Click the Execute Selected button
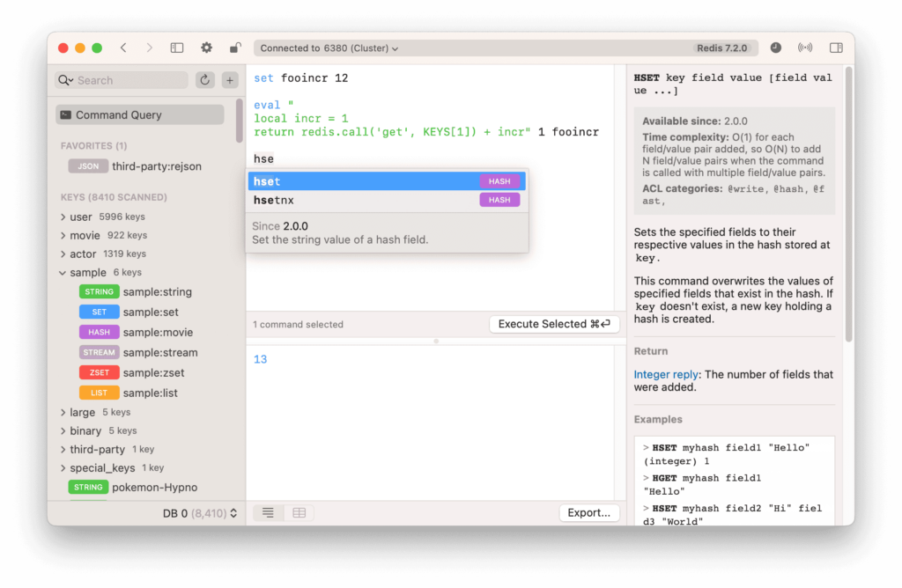 pos(554,324)
